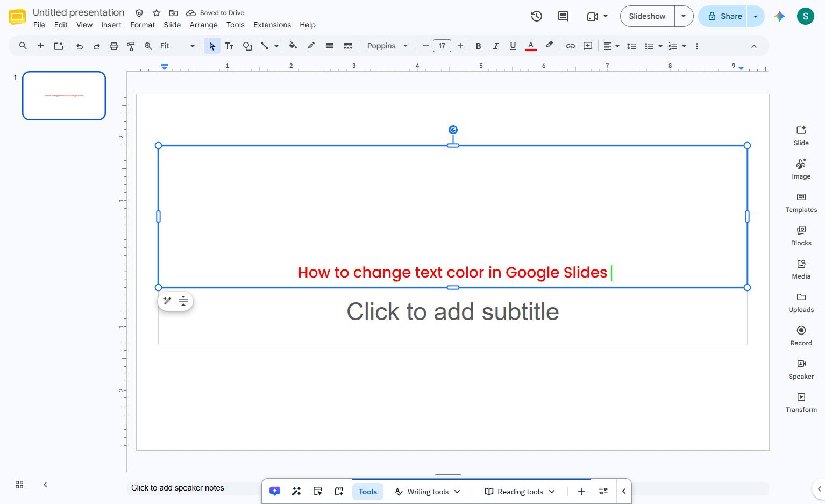825x504 pixels.
Task: Open the Poppins font dropdown
Action: tap(387, 46)
